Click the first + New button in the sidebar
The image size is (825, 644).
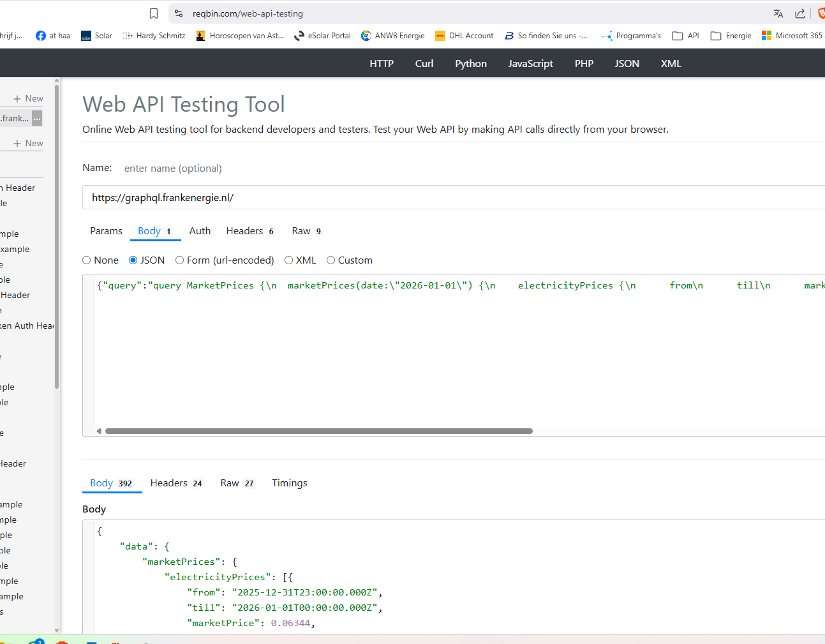[x=29, y=98]
